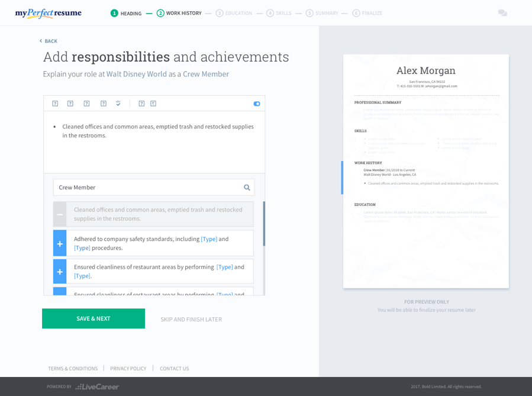This screenshot has width=532, height=396.
Task: Navigate to the Summary step
Action: pos(327,13)
